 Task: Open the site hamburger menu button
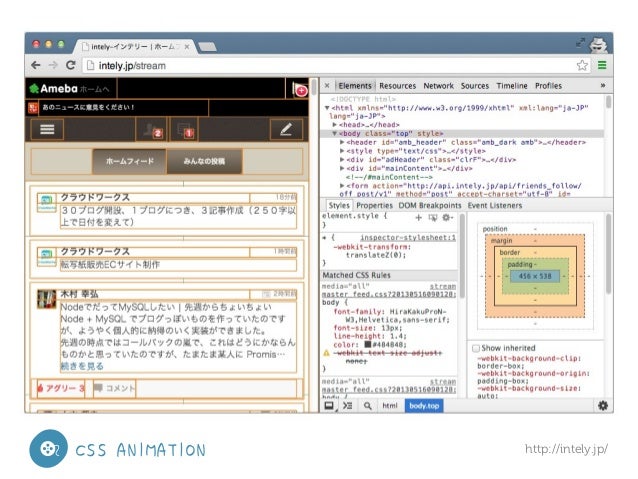(47, 129)
